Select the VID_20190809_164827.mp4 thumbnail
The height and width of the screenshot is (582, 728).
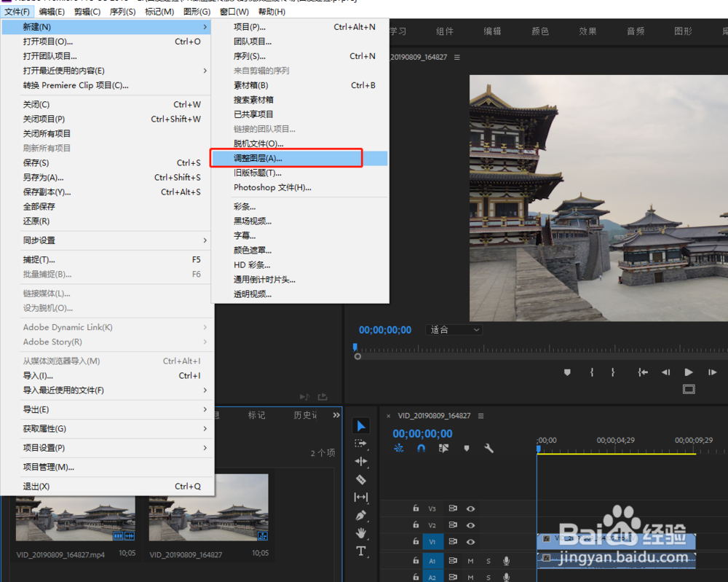click(75, 518)
